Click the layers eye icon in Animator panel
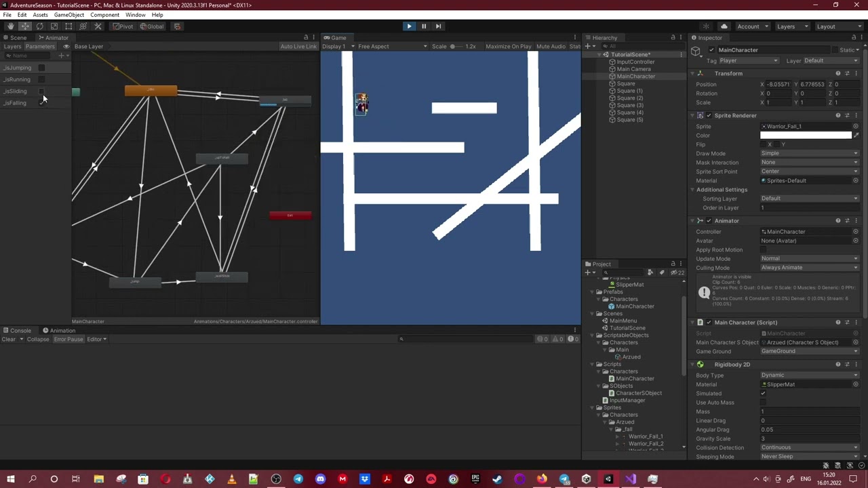This screenshot has width=868, height=488. pyautogui.click(x=66, y=47)
